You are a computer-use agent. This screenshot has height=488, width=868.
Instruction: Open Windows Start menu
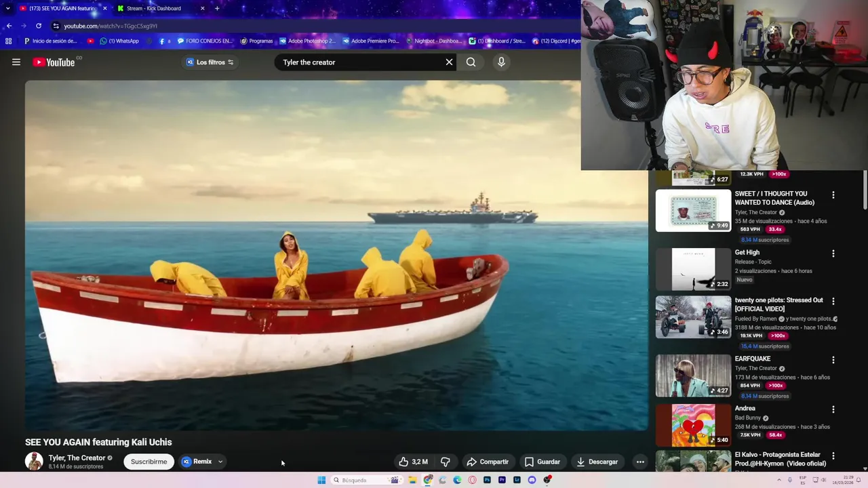click(x=321, y=480)
